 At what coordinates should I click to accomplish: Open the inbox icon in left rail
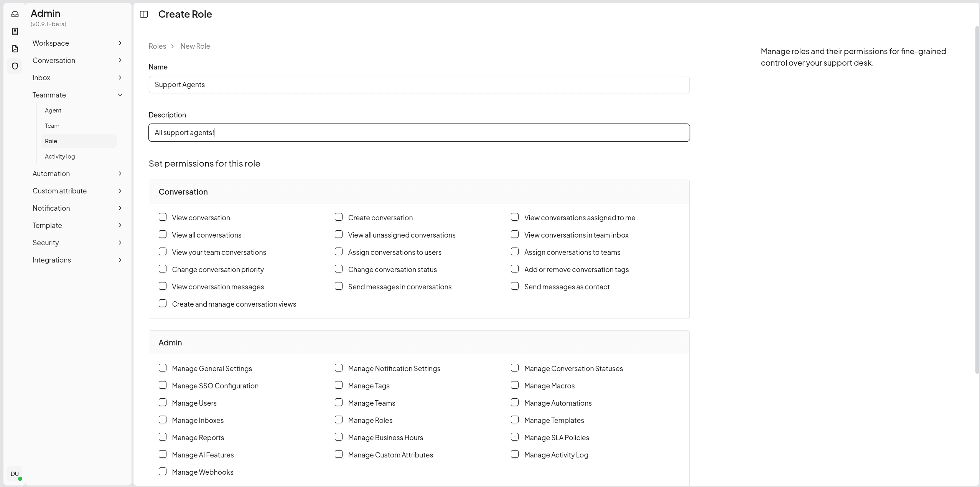click(x=15, y=14)
